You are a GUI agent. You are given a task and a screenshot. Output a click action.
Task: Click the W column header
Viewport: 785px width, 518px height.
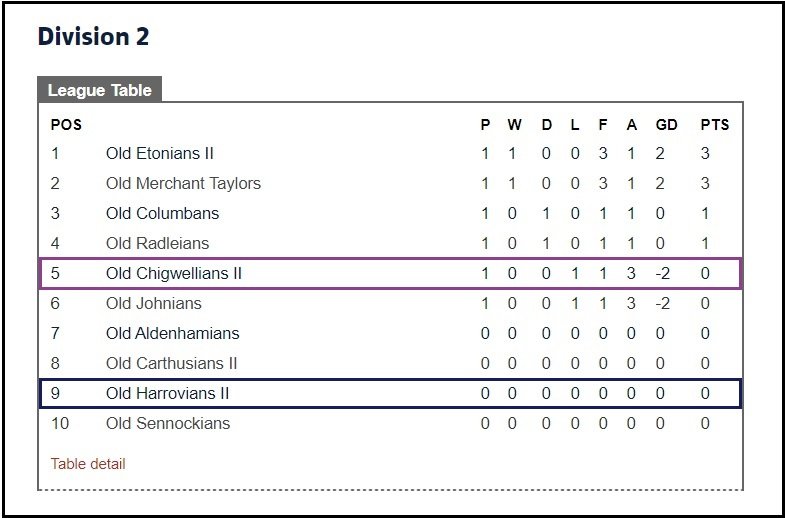514,125
